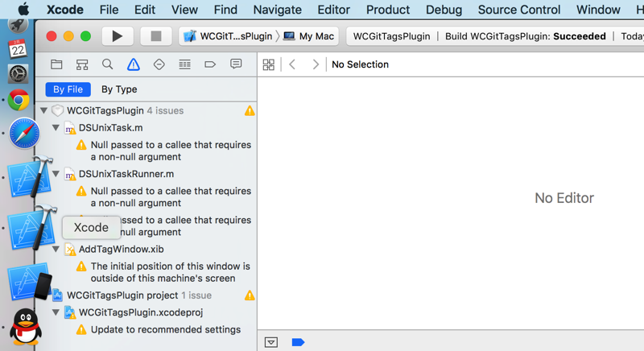Image resolution: width=644 pixels, height=351 pixels.
Task: Choose the My Mac run destination
Action: tap(309, 36)
